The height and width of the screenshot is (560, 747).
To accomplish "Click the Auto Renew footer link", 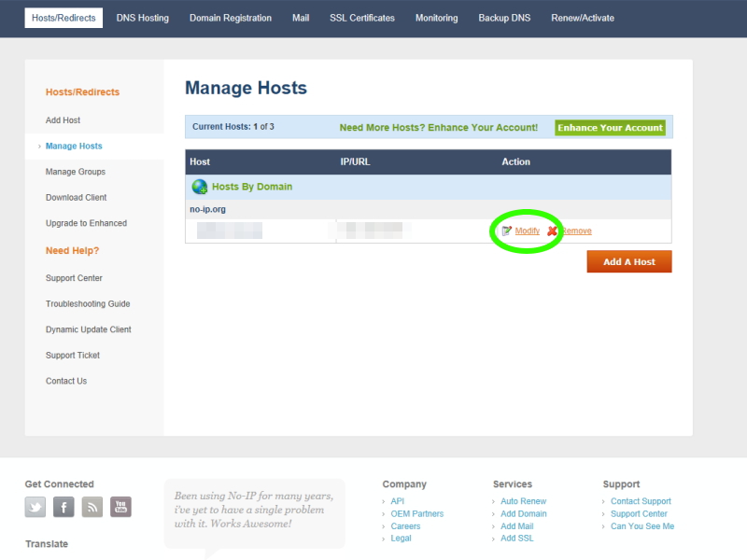I will (x=523, y=501).
